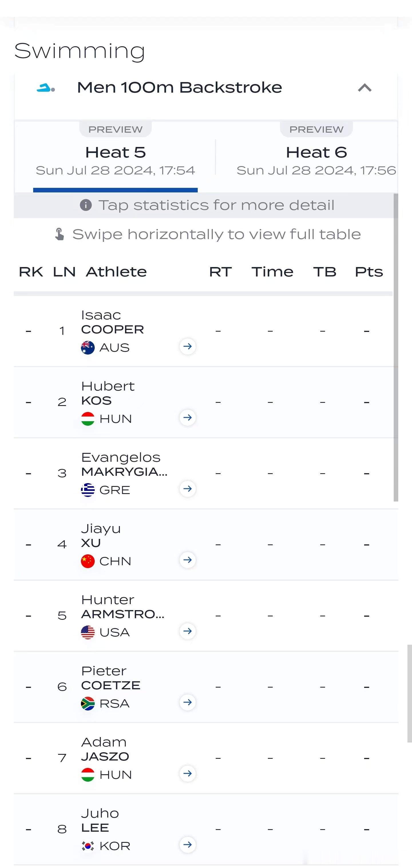Select the Australia flag next to AUS
The image size is (412, 868).
pos(88,347)
